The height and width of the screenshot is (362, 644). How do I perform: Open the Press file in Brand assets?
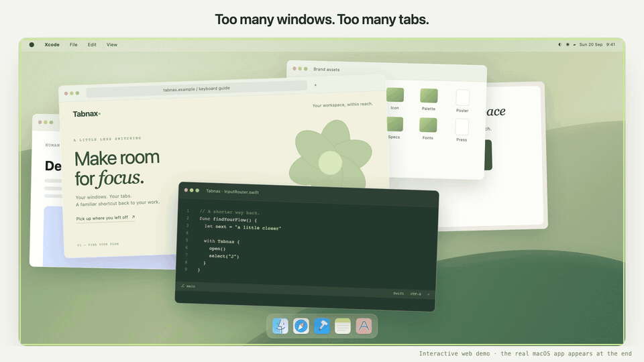462,127
